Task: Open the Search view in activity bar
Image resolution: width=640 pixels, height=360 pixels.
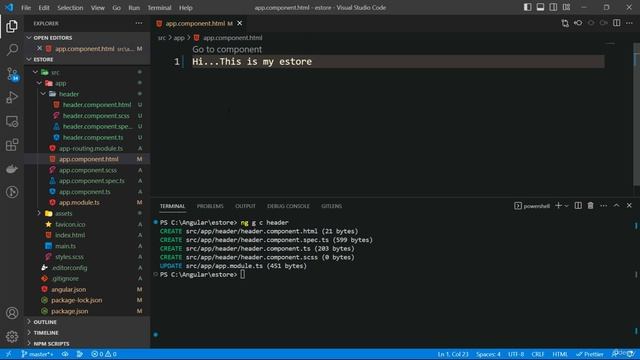Action: pyautogui.click(x=12, y=50)
